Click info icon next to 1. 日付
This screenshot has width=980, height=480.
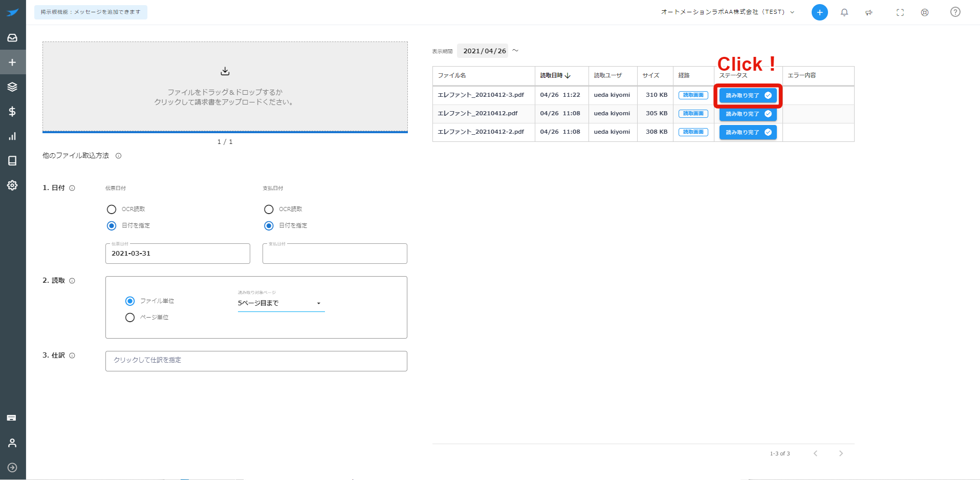coord(72,188)
